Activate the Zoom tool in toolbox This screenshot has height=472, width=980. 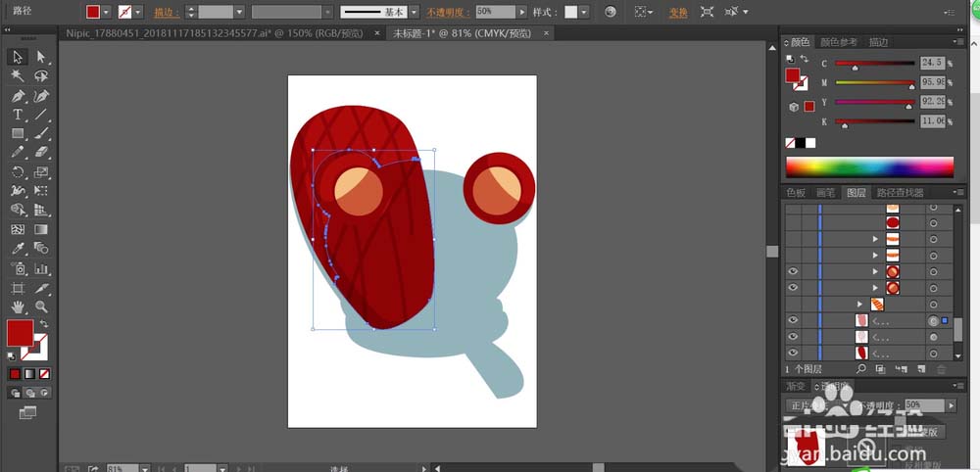click(x=41, y=307)
